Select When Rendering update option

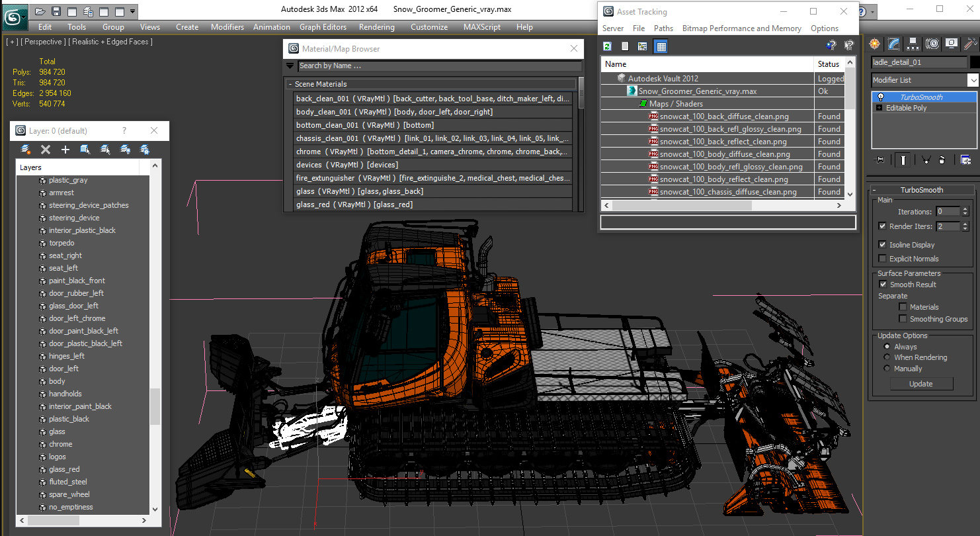tap(887, 357)
